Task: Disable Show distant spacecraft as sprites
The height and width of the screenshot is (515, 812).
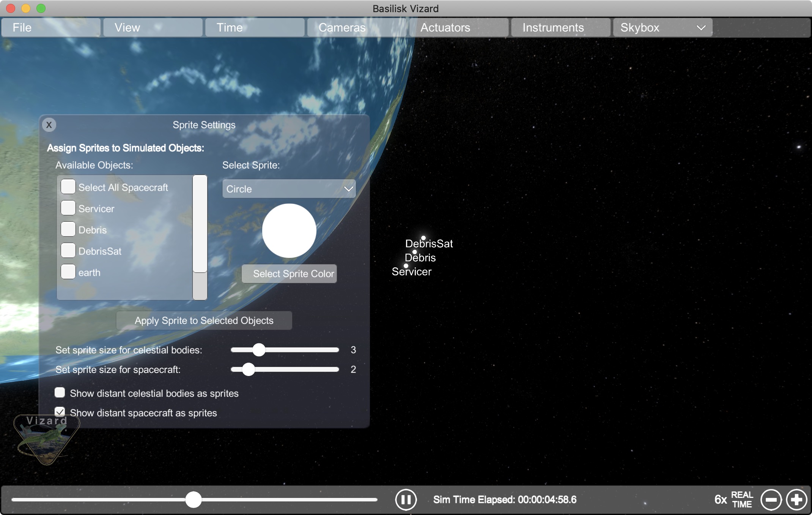Action: click(x=60, y=412)
